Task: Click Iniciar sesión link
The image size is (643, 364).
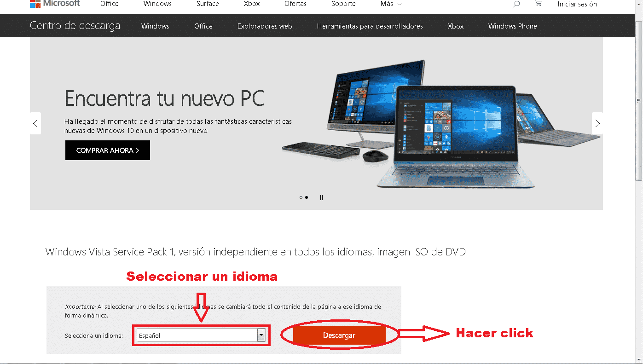Action: click(x=577, y=4)
